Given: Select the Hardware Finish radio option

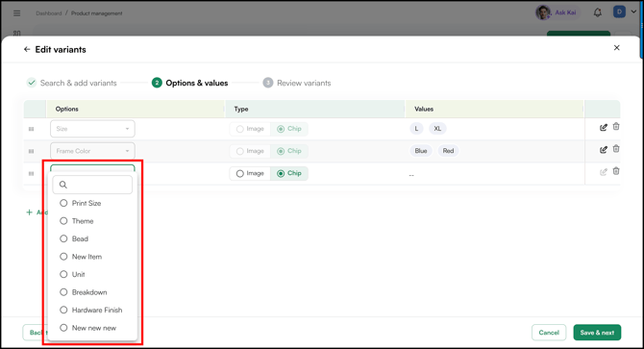Looking at the screenshot, I should pyautogui.click(x=63, y=310).
